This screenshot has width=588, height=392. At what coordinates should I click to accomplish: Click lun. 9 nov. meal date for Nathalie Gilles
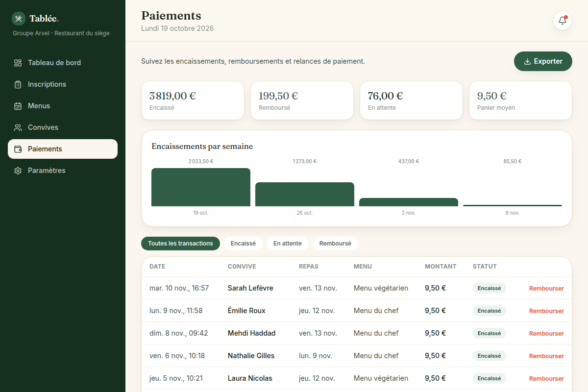coord(316,356)
